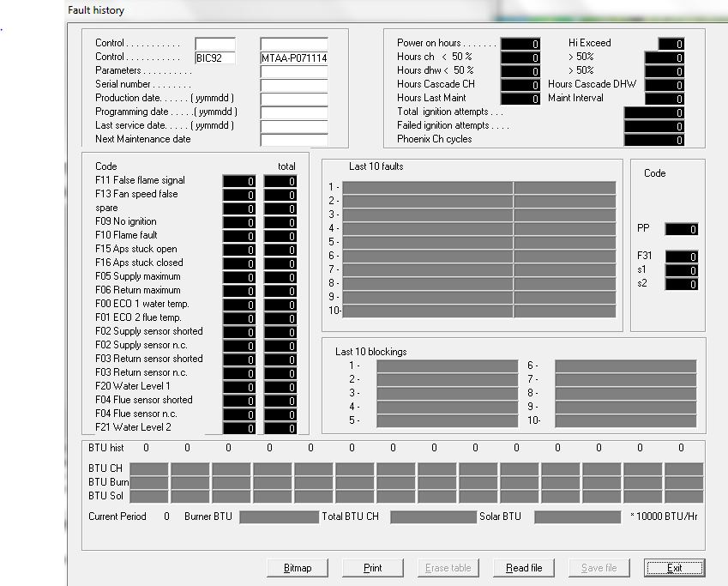Click the Control field showing BIC92
This screenshot has height=586, width=728.
click(214, 57)
